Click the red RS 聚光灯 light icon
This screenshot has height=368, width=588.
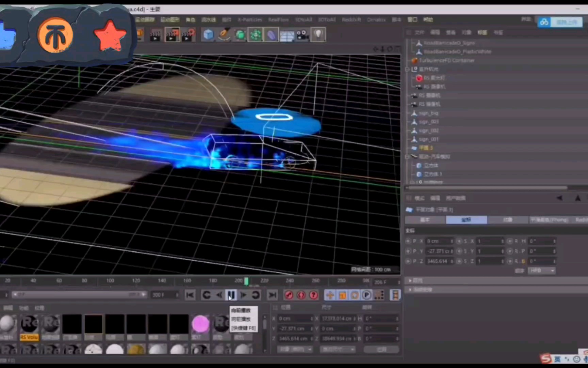419,78
